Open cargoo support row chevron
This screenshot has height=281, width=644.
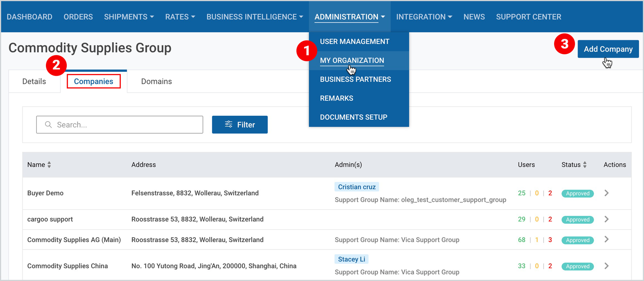click(x=606, y=219)
